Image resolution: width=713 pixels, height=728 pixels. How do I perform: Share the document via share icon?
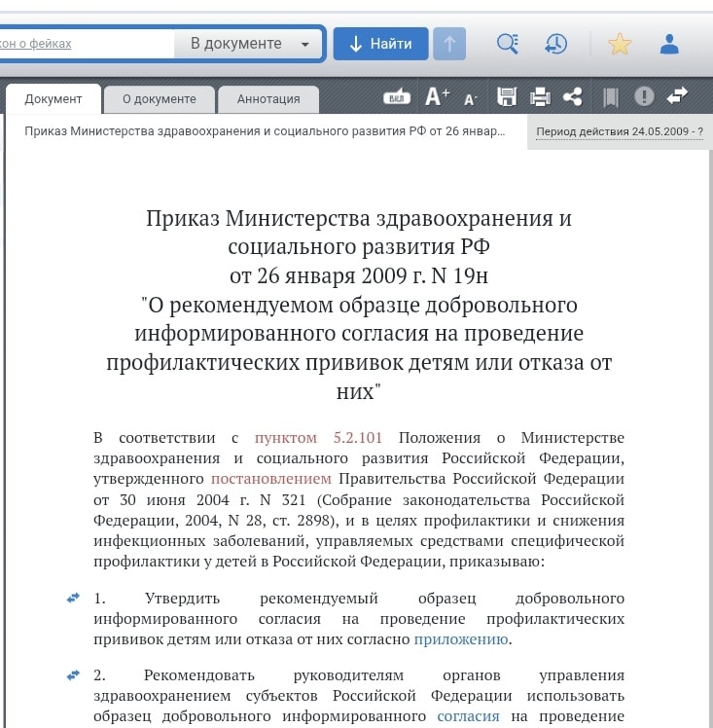pyautogui.click(x=573, y=97)
